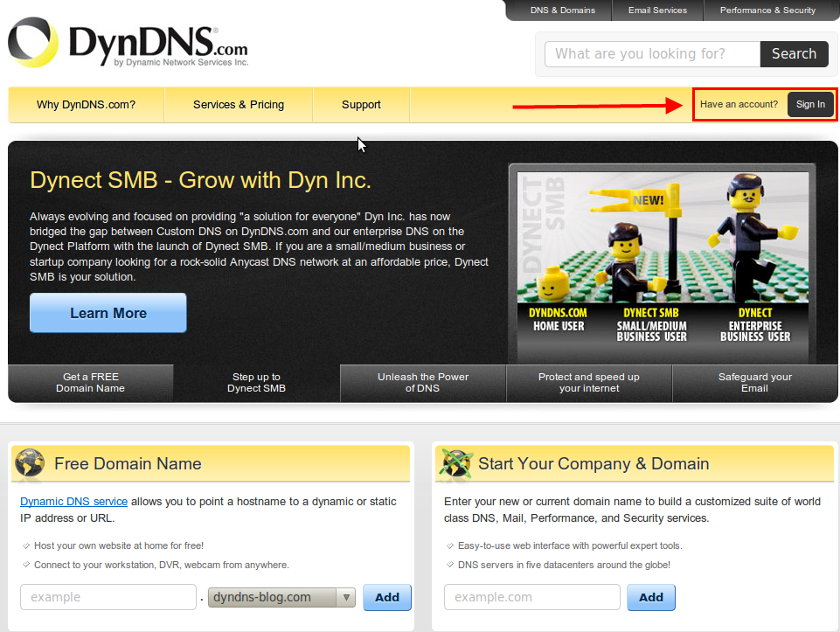Click 'Dynect SMB - Grow with Dyn Inc.' headline
This screenshot has height=632, width=840.
point(200,180)
